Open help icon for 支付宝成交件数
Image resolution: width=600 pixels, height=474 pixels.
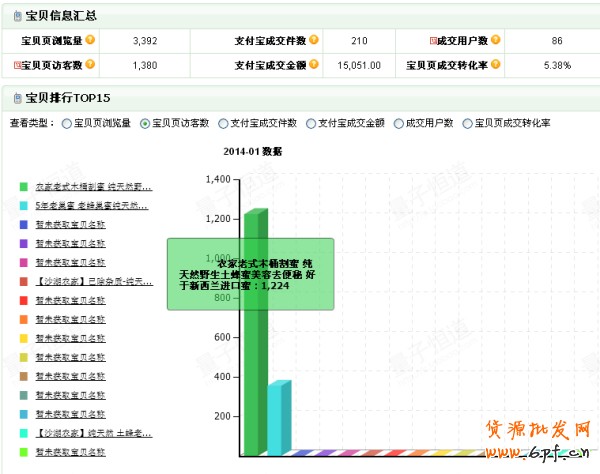pos(314,41)
